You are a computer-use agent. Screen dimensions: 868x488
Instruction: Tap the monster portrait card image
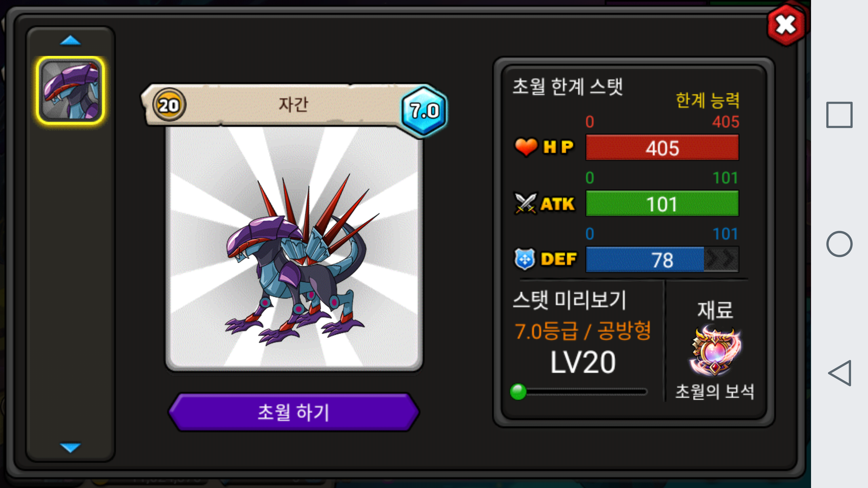(x=294, y=248)
